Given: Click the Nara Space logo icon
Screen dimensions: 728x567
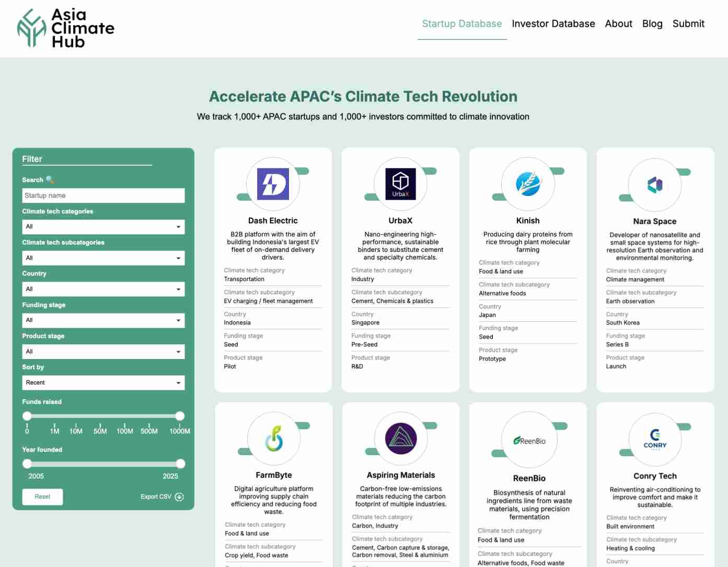Looking at the screenshot, I should 655,184.
